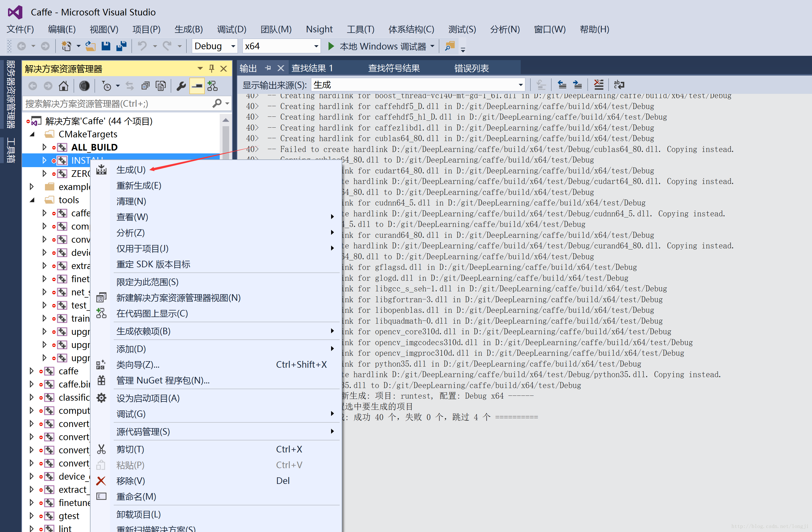Choose 类向导(Z)... in the context menu
The width and height of the screenshot is (812, 532).
[138, 365]
